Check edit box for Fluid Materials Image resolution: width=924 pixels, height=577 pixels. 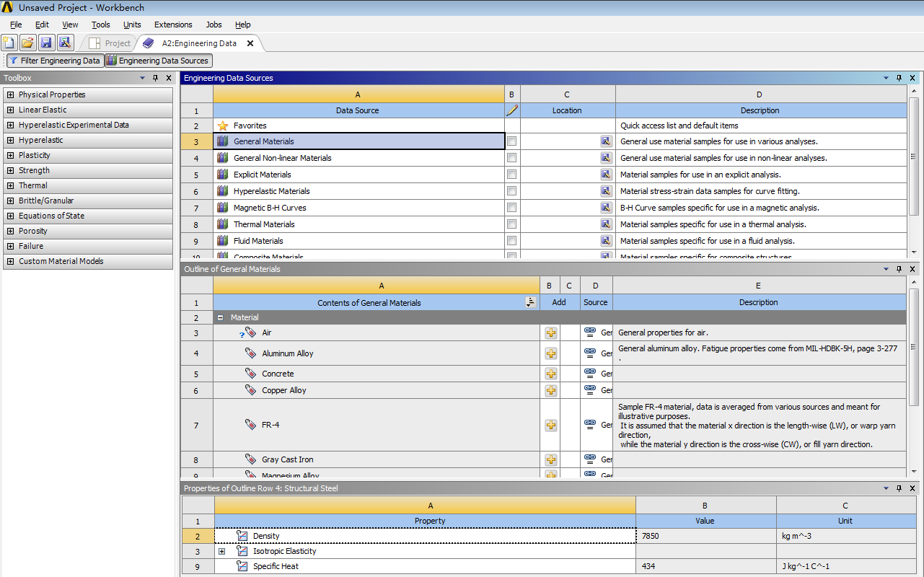pyautogui.click(x=512, y=241)
